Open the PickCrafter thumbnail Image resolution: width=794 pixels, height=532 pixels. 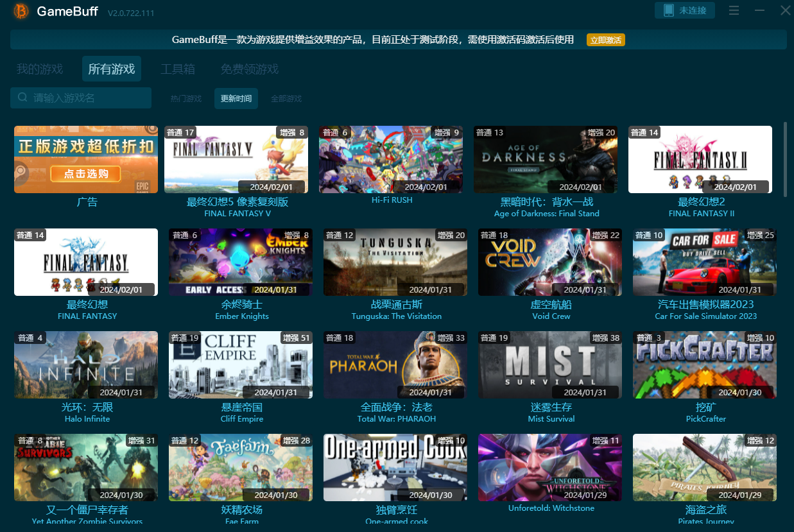(x=705, y=365)
